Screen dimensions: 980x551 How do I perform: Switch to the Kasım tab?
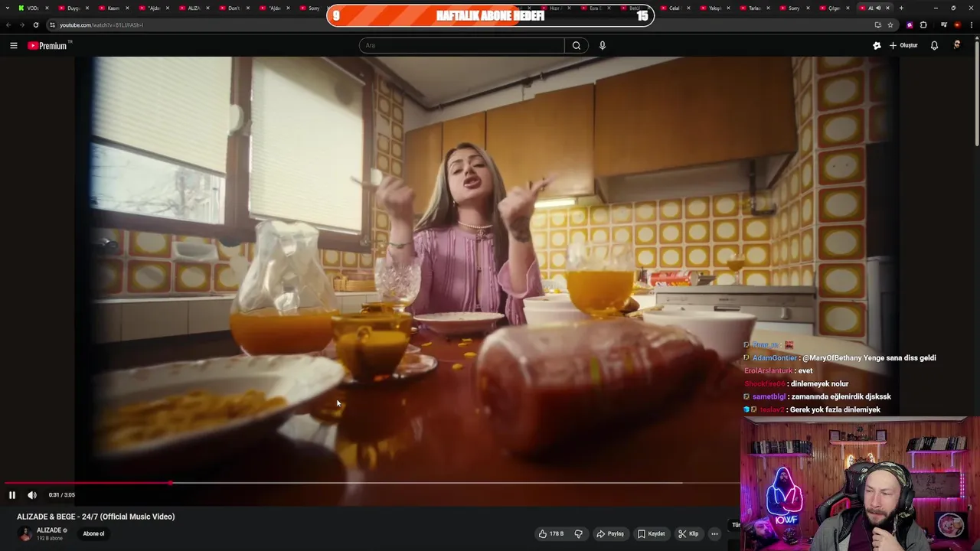tap(113, 8)
